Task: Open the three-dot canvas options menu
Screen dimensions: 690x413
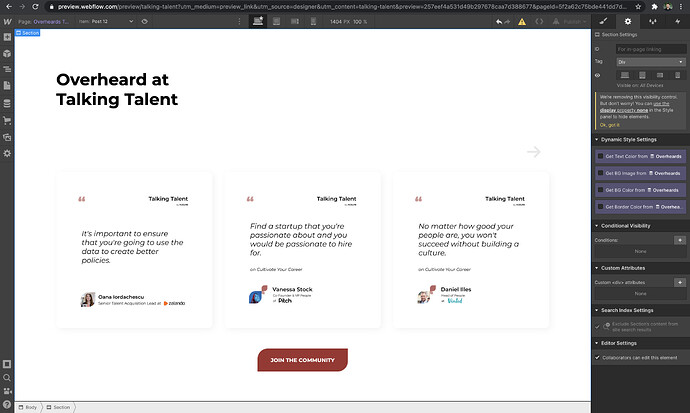Action: pos(239,21)
